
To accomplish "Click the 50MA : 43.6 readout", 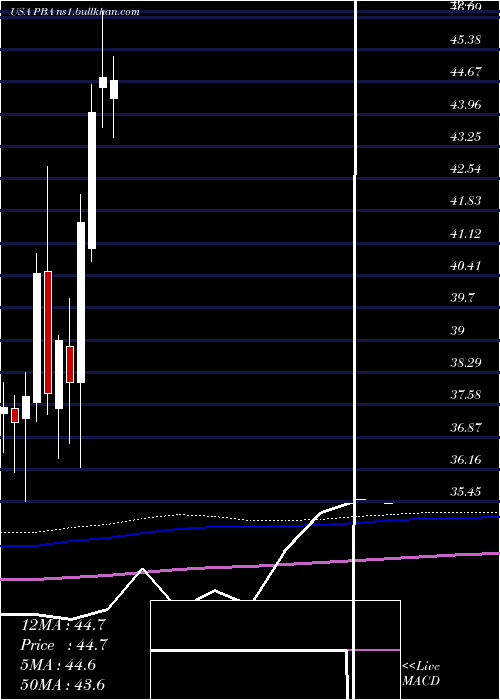I will (63, 684).
